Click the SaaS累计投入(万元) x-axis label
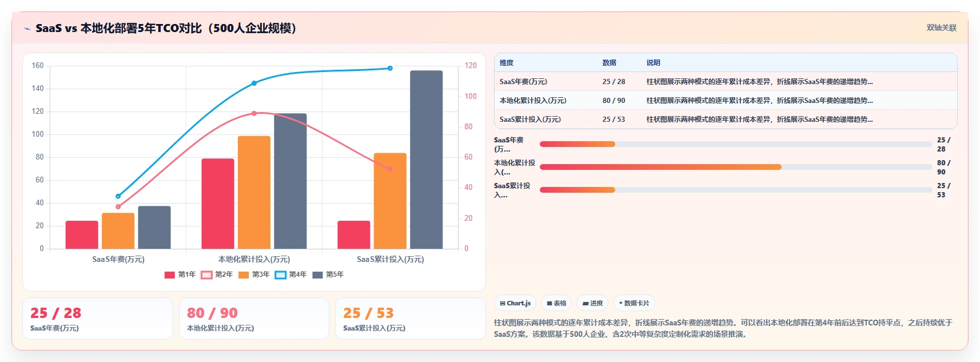Screen dimensions: 980x362 click(x=390, y=260)
